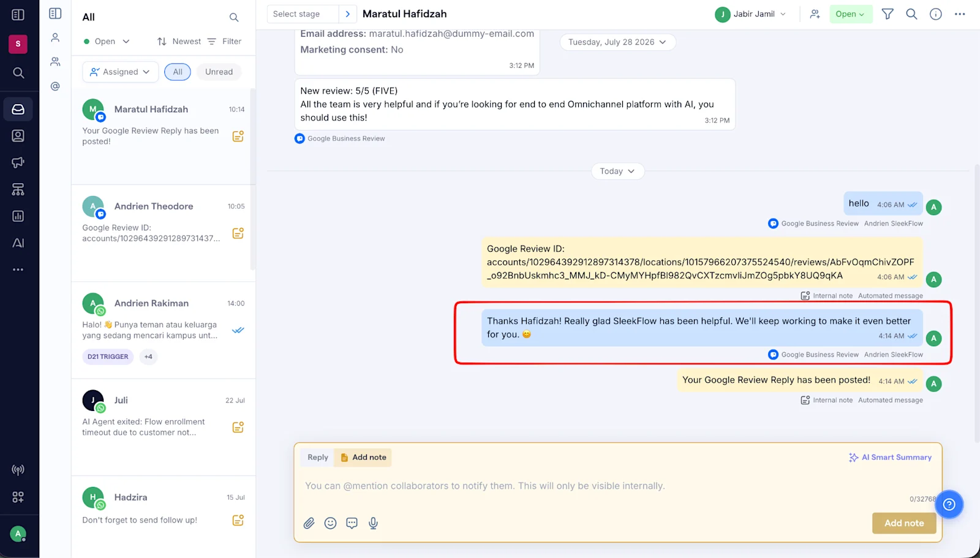Click the attach file paperclip icon
Screen dimensions: 980x558
coord(309,523)
